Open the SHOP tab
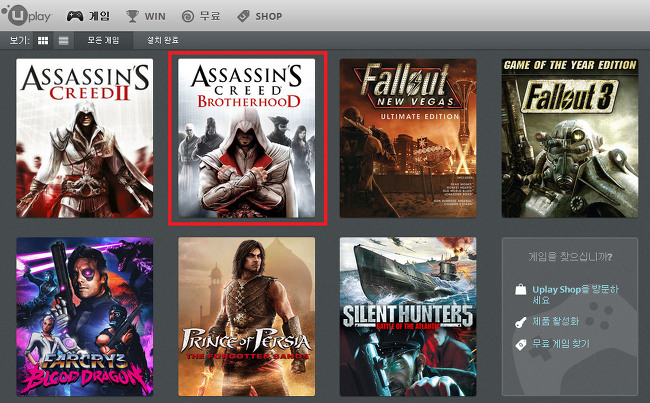 tap(260, 16)
